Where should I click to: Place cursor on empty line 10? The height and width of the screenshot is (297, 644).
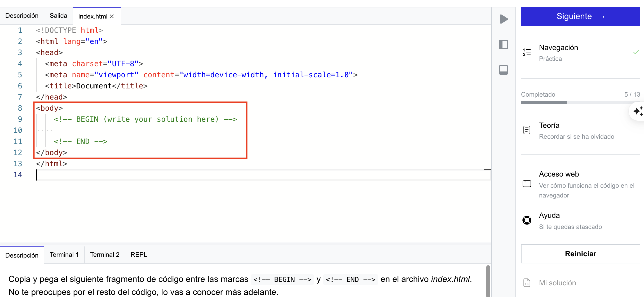[x=106, y=130]
